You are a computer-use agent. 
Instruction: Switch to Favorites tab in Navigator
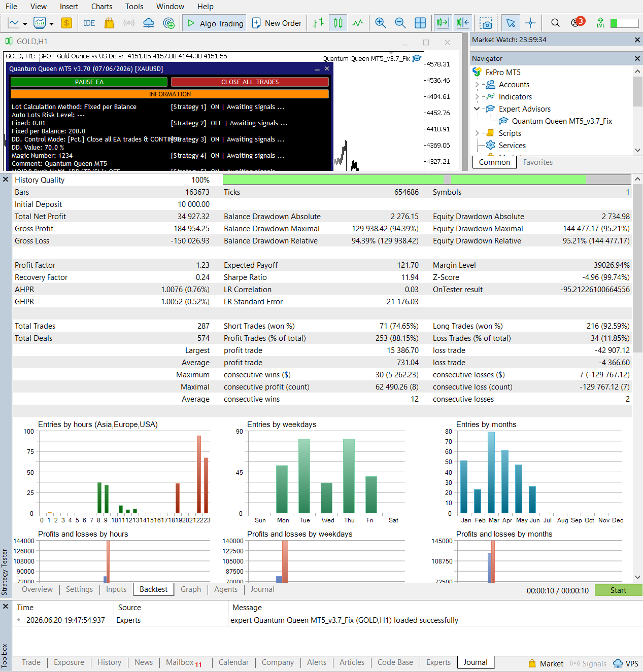pyautogui.click(x=538, y=162)
